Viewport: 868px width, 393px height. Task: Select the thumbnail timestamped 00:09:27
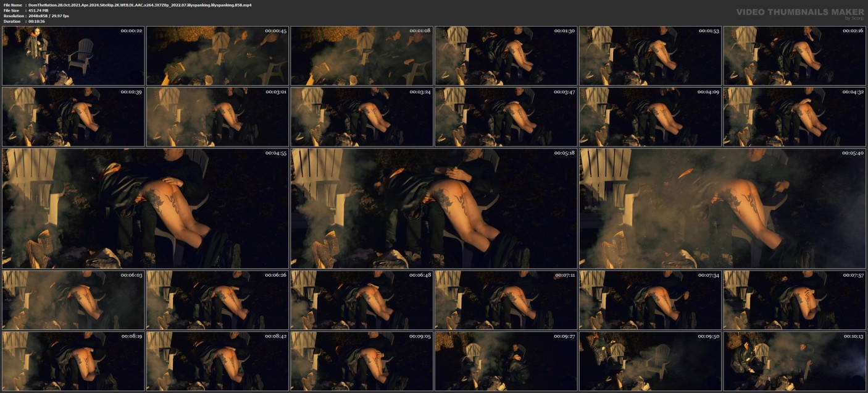[x=506, y=361]
